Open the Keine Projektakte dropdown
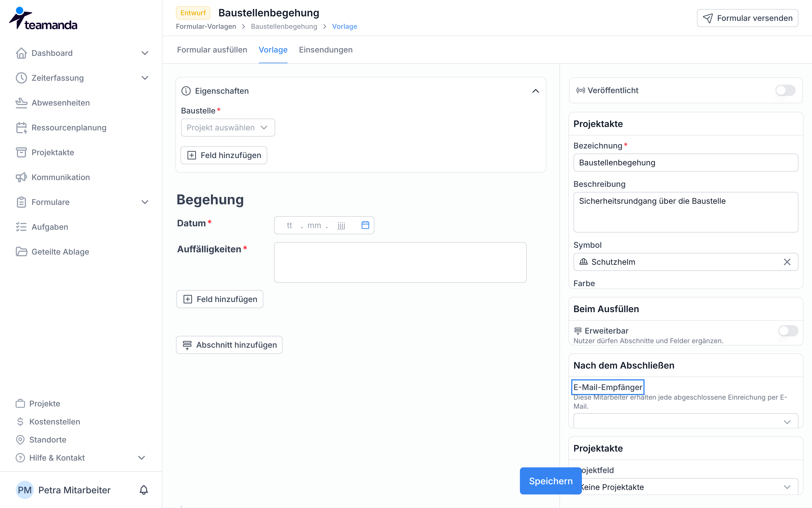This screenshot has width=812, height=508. click(685, 487)
